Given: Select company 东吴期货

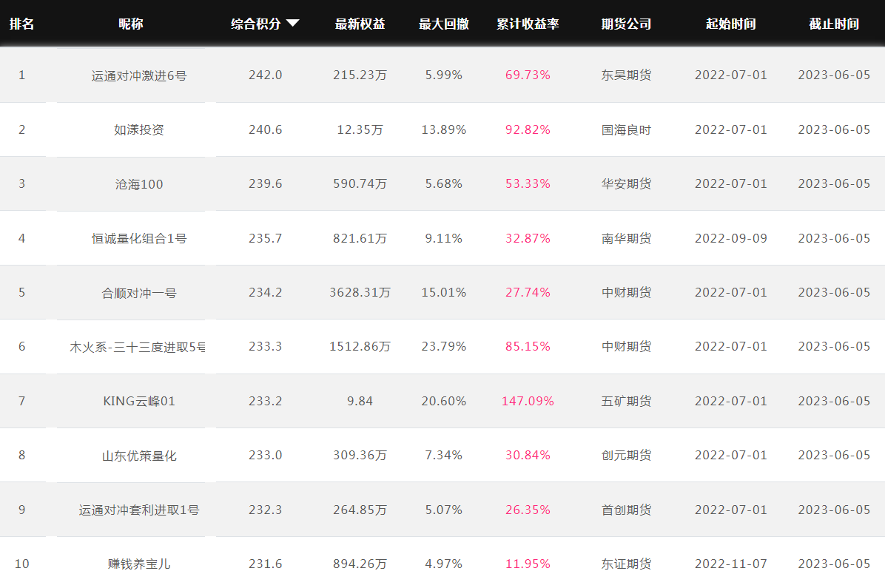Looking at the screenshot, I should [x=627, y=75].
